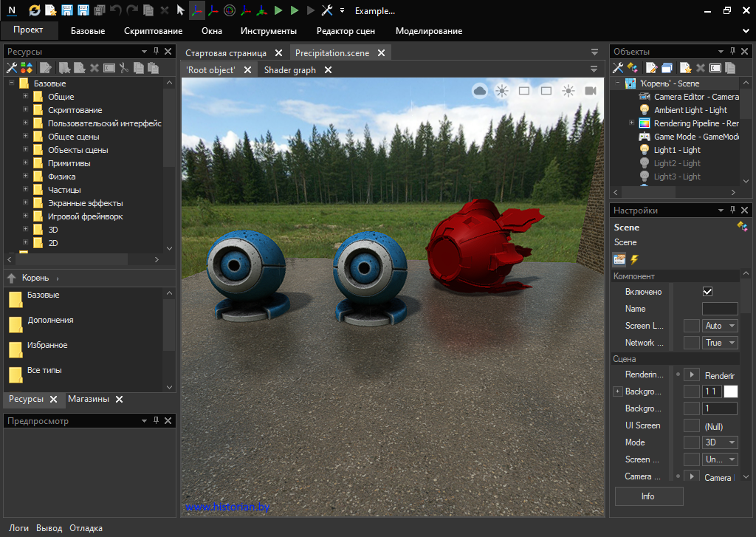Toggle the first rectangle icon in viewport overlay

point(524,91)
